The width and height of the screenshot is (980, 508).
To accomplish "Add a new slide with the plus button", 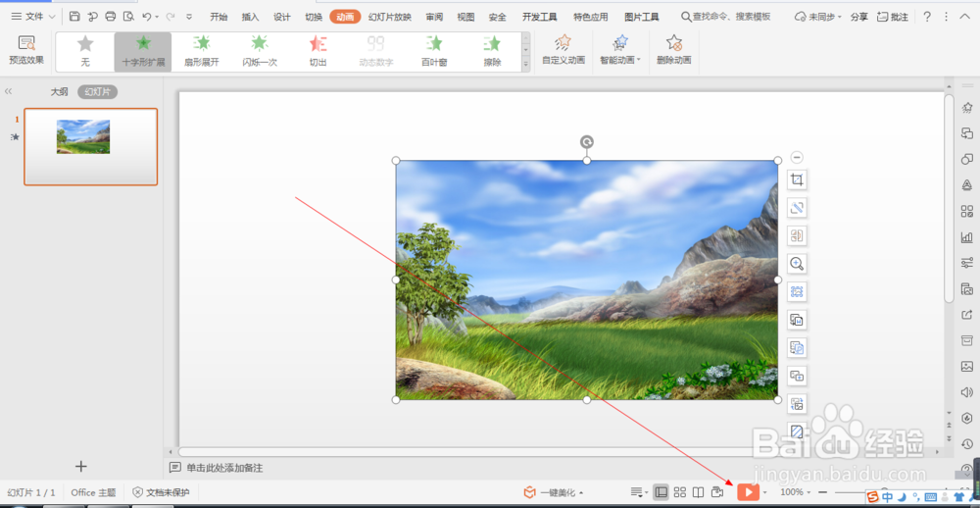I will click(81, 466).
